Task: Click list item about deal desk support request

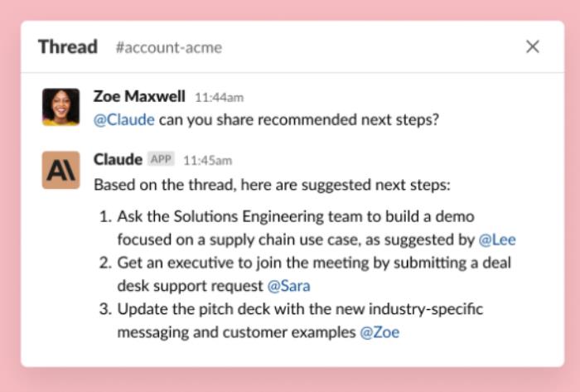Action: coord(305,274)
